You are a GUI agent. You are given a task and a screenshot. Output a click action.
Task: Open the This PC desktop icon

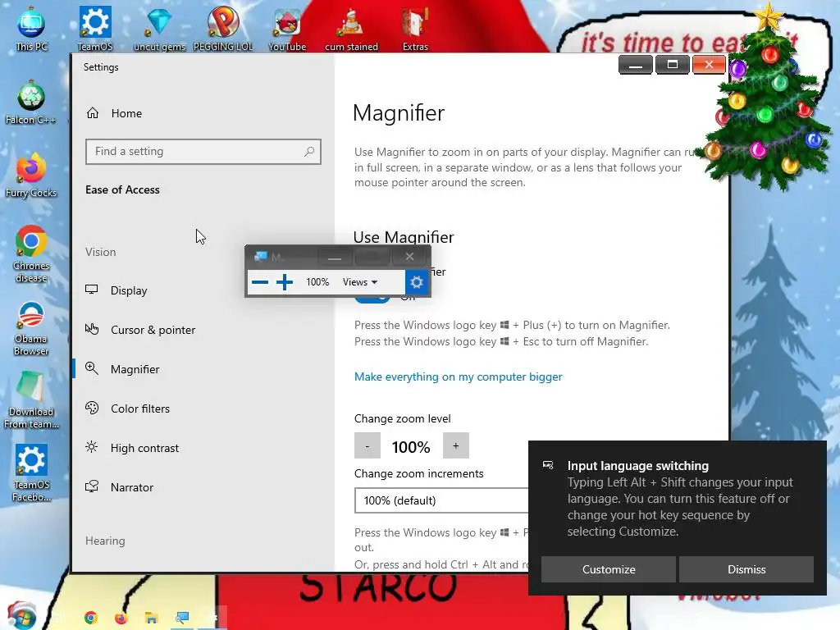pyautogui.click(x=31, y=29)
